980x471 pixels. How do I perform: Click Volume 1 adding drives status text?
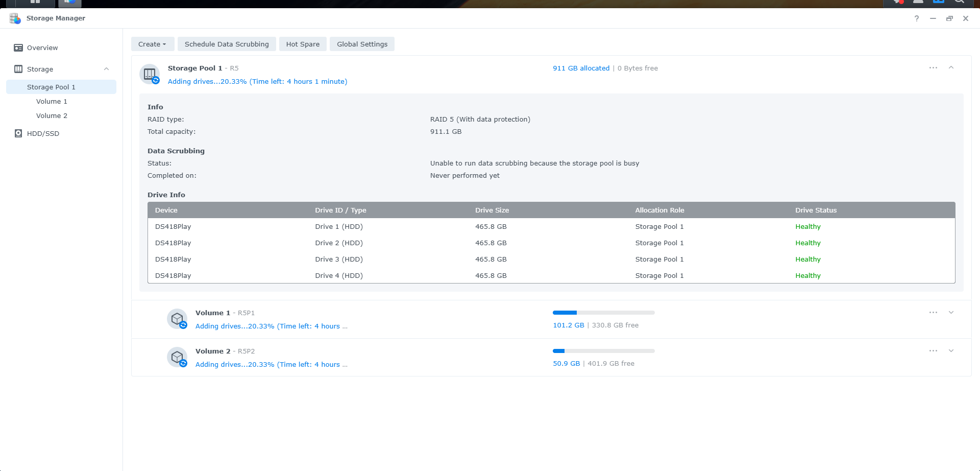click(x=271, y=326)
